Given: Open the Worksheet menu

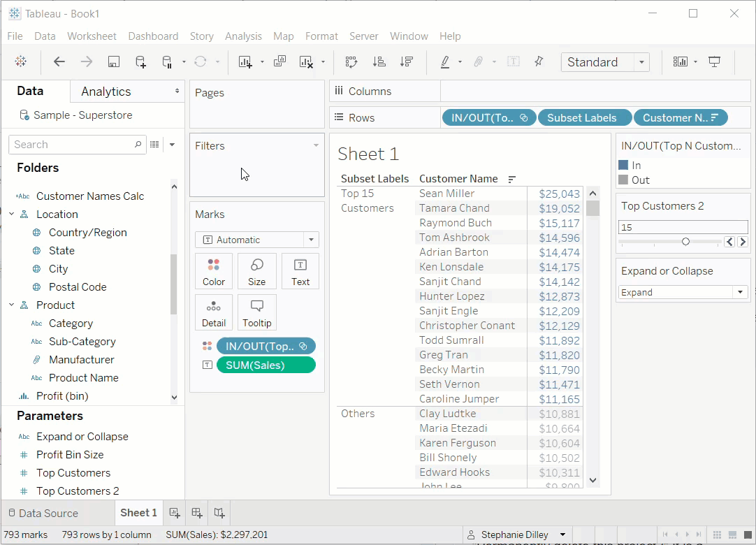Looking at the screenshot, I should (92, 36).
